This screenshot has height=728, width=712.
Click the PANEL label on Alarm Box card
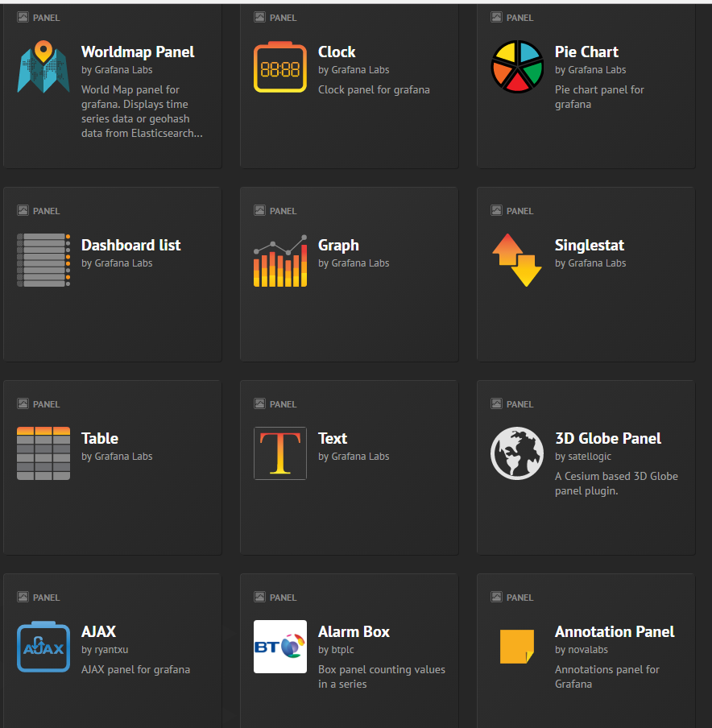click(283, 597)
